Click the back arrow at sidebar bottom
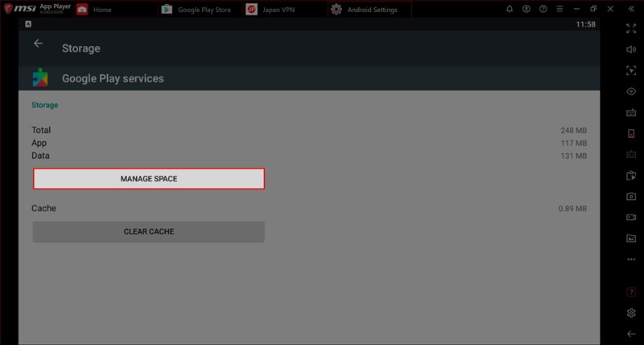Image resolution: width=644 pixels, height=345 pixels. click(x=631, y=334)
